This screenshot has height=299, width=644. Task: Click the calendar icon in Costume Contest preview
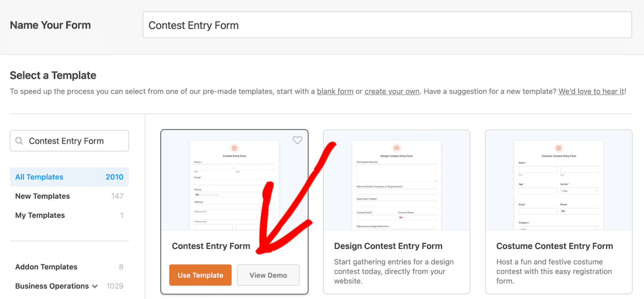coord(558,148)
